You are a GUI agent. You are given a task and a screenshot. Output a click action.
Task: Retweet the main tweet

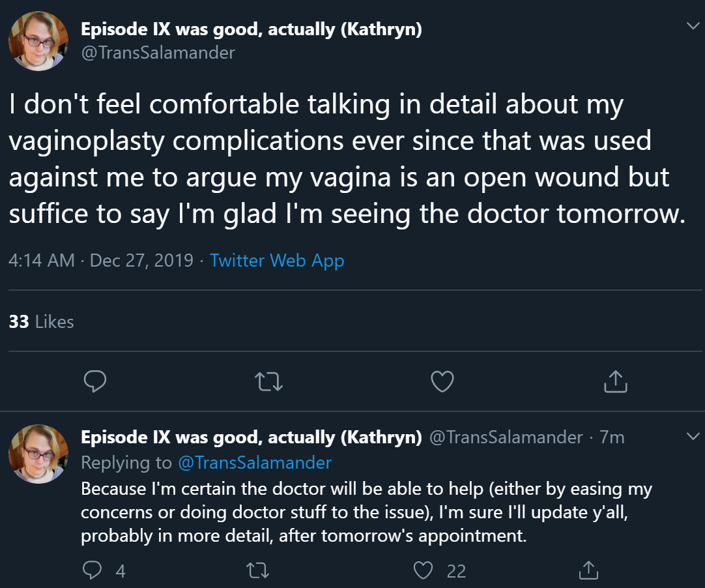click(x=269, y=381)
